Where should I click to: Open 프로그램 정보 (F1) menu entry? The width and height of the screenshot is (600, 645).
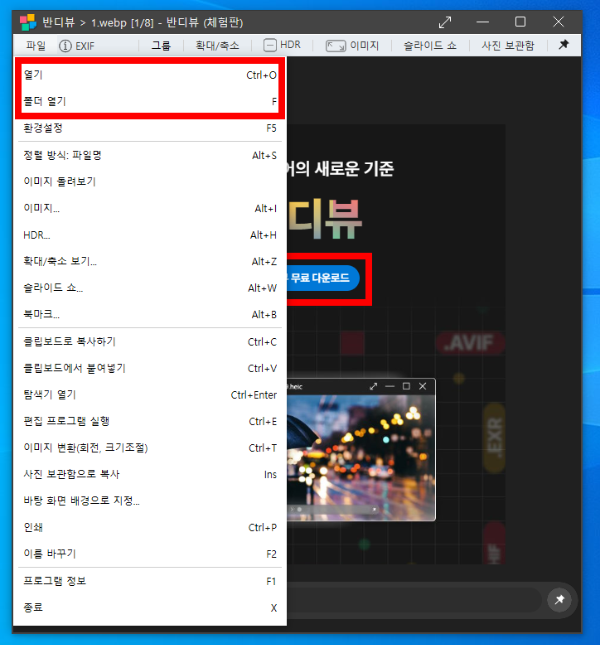coord(150,581)
